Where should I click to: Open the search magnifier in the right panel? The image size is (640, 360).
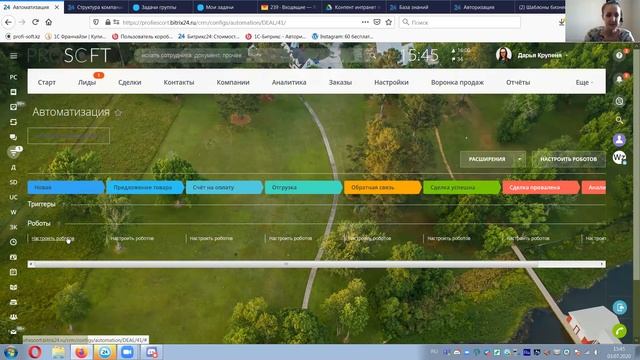[x=619, y=120]
